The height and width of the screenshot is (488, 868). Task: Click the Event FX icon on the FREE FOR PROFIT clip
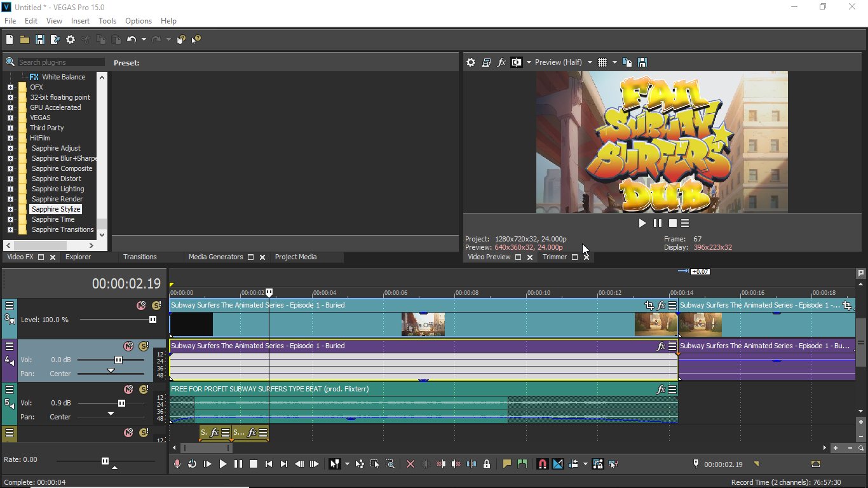[661, 390]
